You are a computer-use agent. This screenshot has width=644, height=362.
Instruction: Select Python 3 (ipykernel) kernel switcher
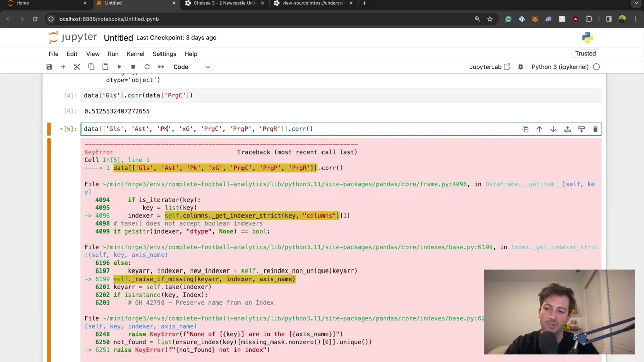(560, 67)
